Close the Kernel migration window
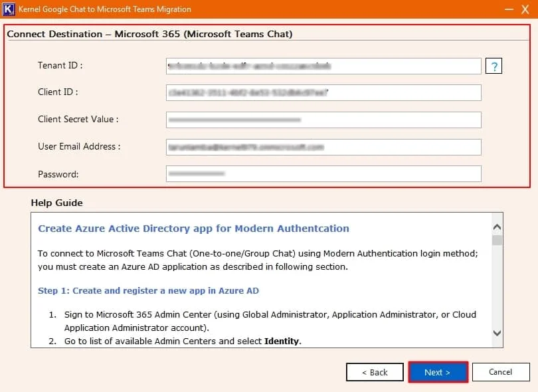 (525, 9)
